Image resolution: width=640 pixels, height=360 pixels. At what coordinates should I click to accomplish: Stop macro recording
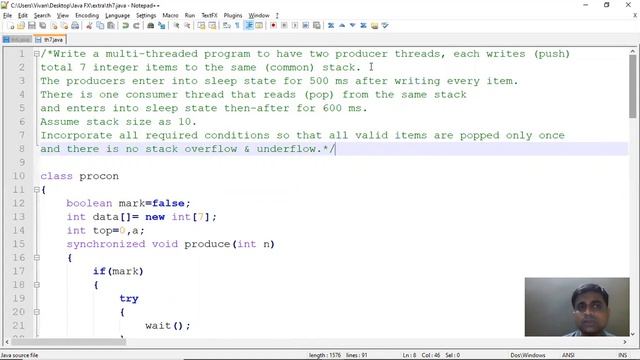click(284, 26)
